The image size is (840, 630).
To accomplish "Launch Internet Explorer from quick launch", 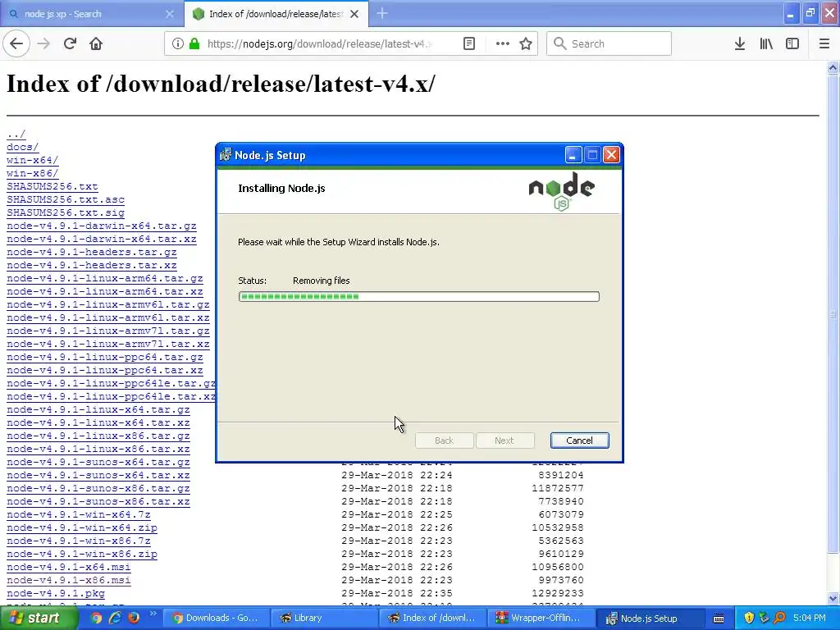I will (115, 618).
